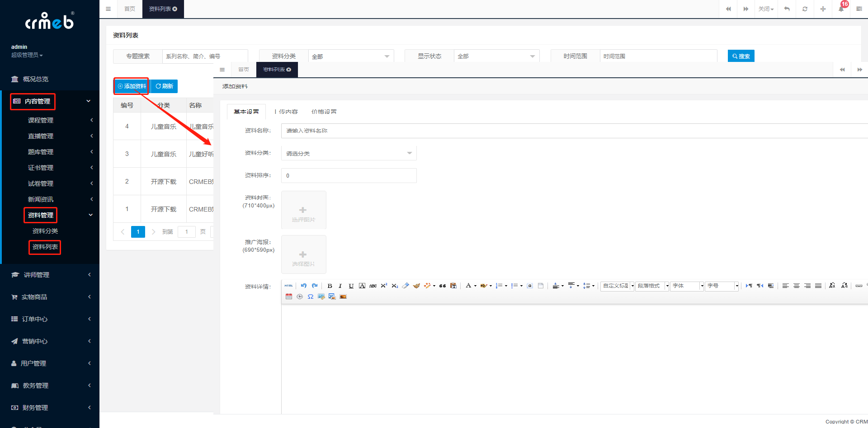
Task: Click the fullscreen move arrows icon
Action: pos(823,9)
